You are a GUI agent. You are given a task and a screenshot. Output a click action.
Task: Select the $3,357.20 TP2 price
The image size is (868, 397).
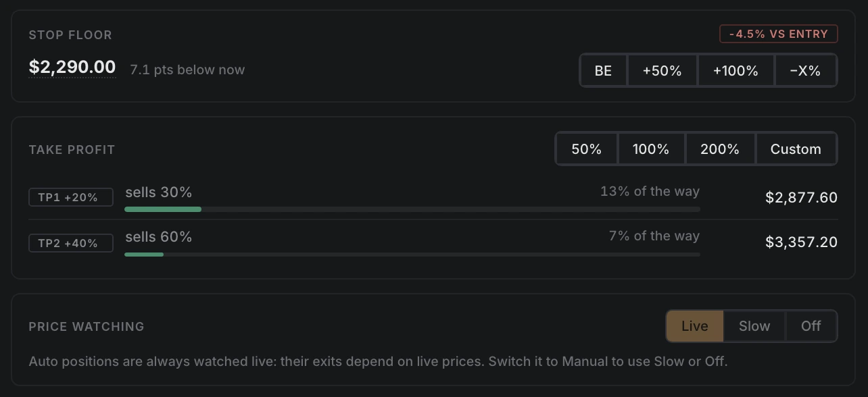pyautogui.click(x=801, y=242)
